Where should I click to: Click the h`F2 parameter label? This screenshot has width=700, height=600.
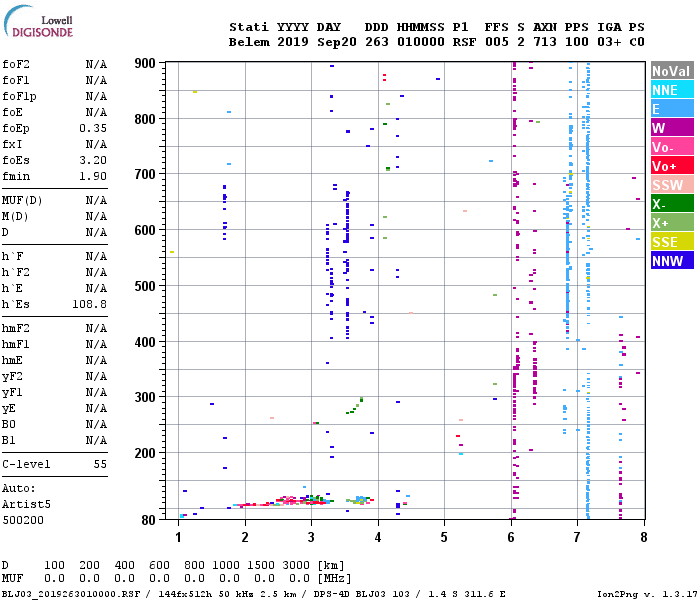click(x=16, y=272)
